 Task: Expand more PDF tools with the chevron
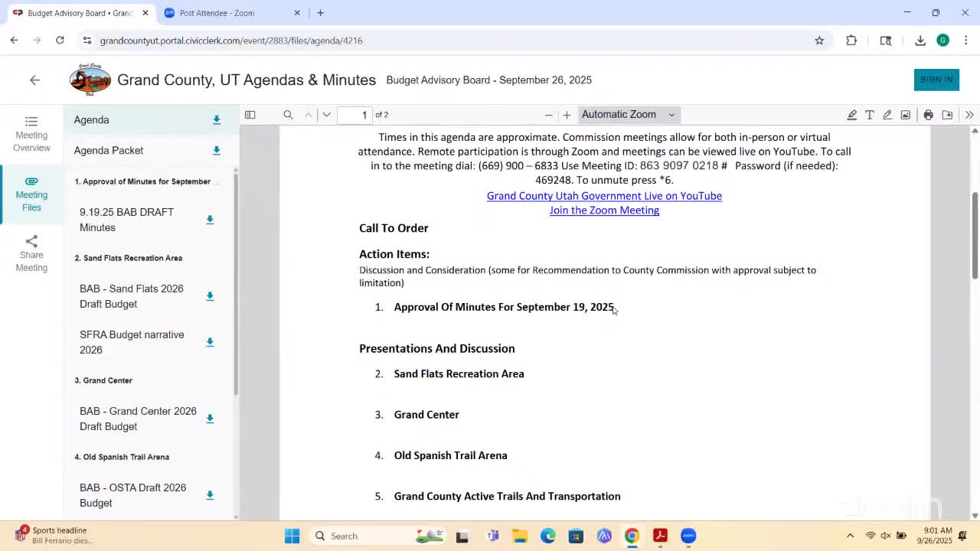[969, 114]
